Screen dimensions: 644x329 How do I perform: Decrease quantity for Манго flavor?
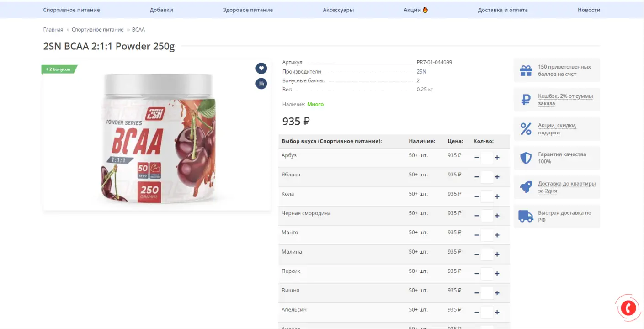point(477,235)
